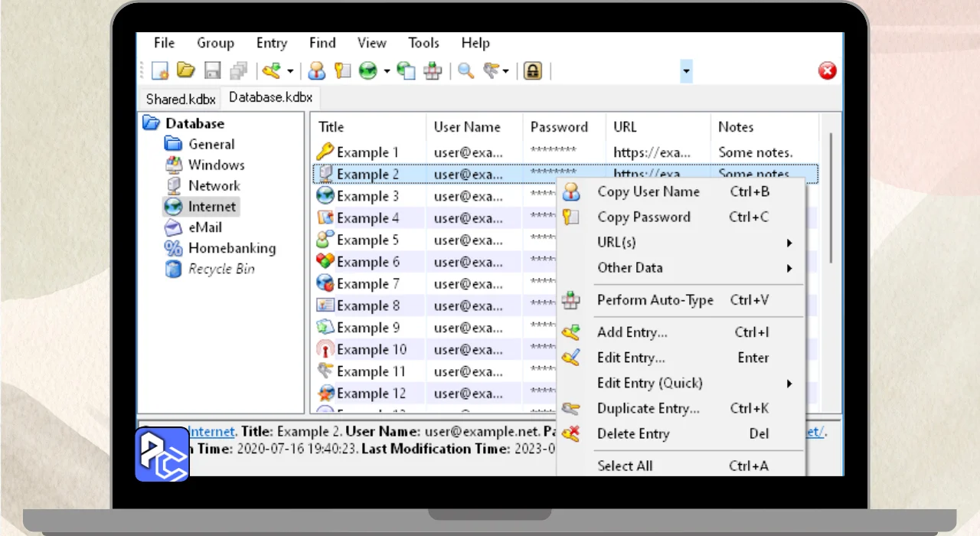Lock the workspace with padlock icon

point(533,71)
